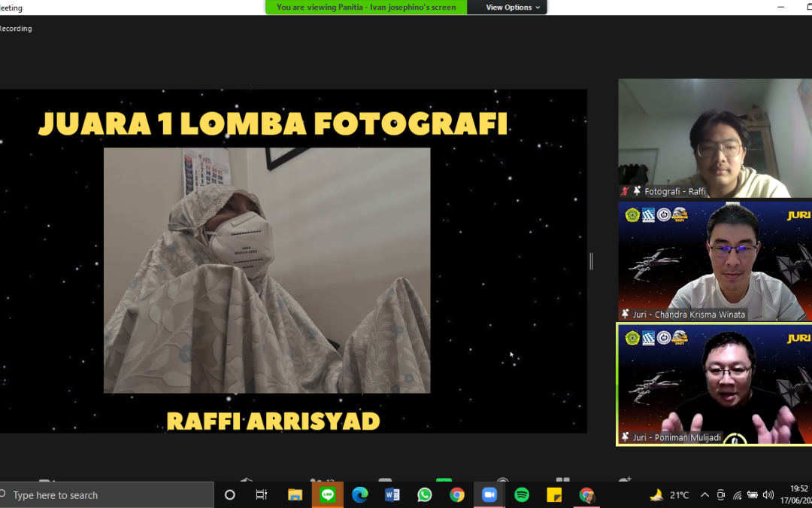Toggle the pin icon on Chandra Krisma Winata's video
Viewport: 812px width, 508px height.
(625, 314)
